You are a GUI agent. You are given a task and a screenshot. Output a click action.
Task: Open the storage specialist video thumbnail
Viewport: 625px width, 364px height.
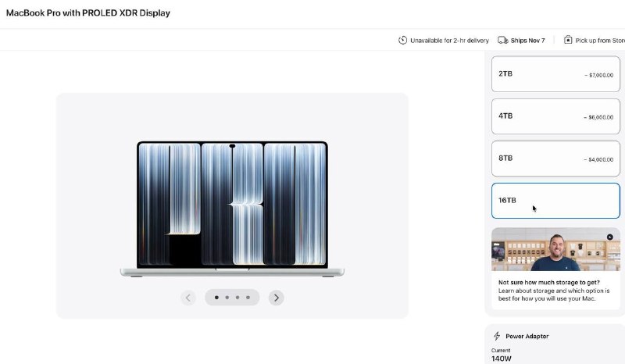(555, 250)
